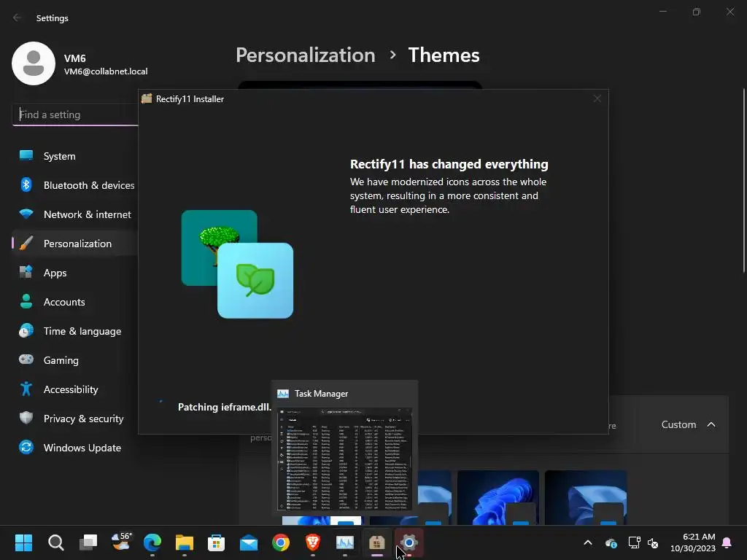The width and height of the screenshot is (747, 560).
Task: Open the OneDrive tray icon
Action: (611, 542)
